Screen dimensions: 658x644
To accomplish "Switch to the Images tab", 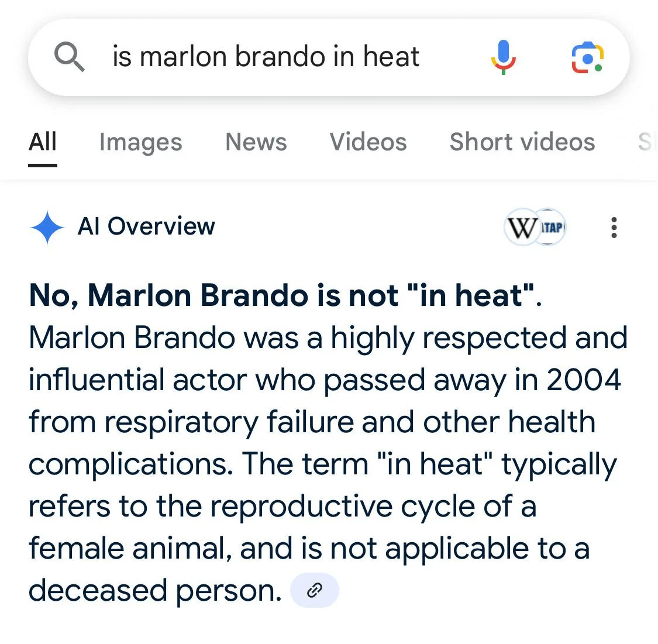I will [140, 142].
